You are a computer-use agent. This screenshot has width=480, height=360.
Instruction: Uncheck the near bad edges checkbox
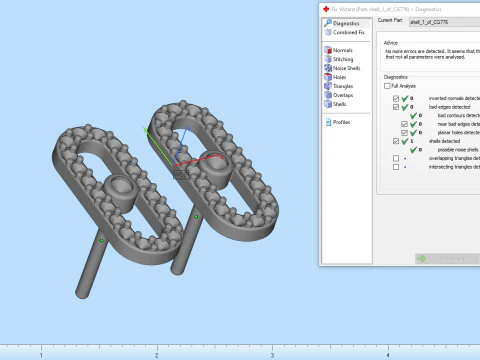[x=404, y=124]
